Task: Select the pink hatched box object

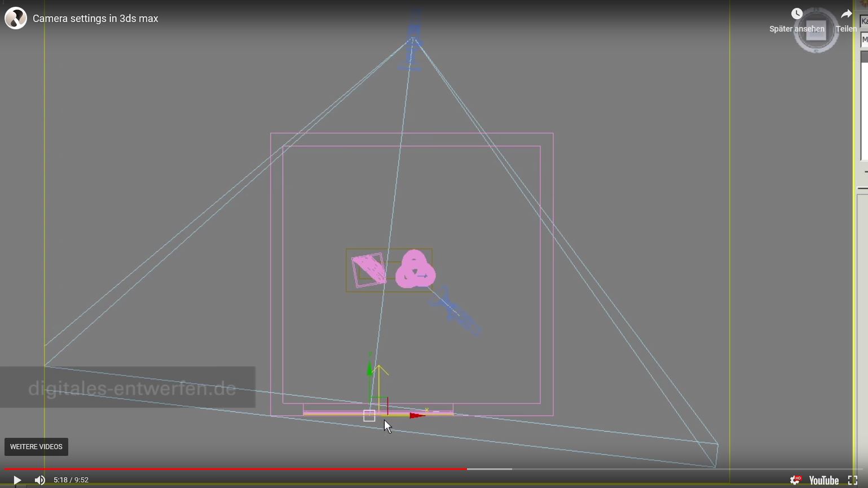Action: pyautogui.click(x=369, y=270)
